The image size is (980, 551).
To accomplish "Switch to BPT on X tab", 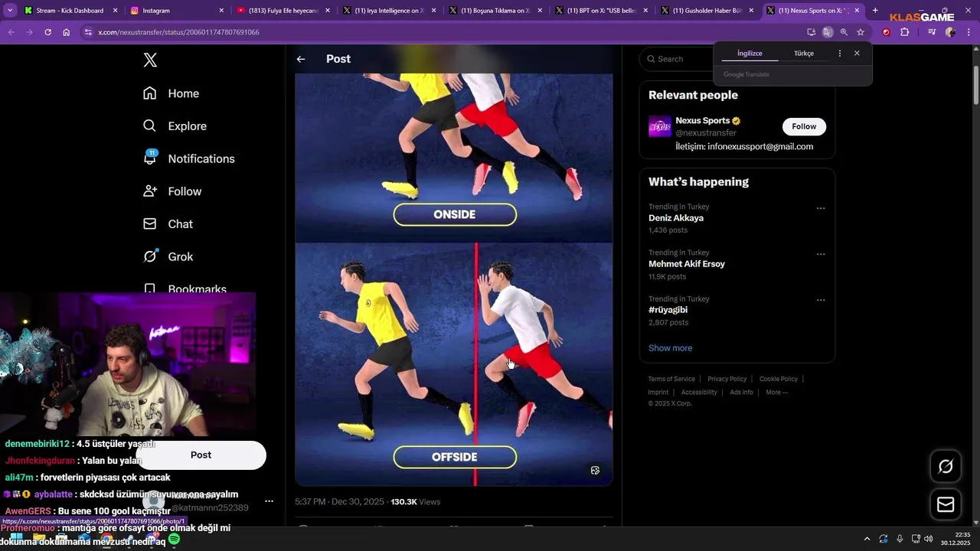I will coord(600,11).
